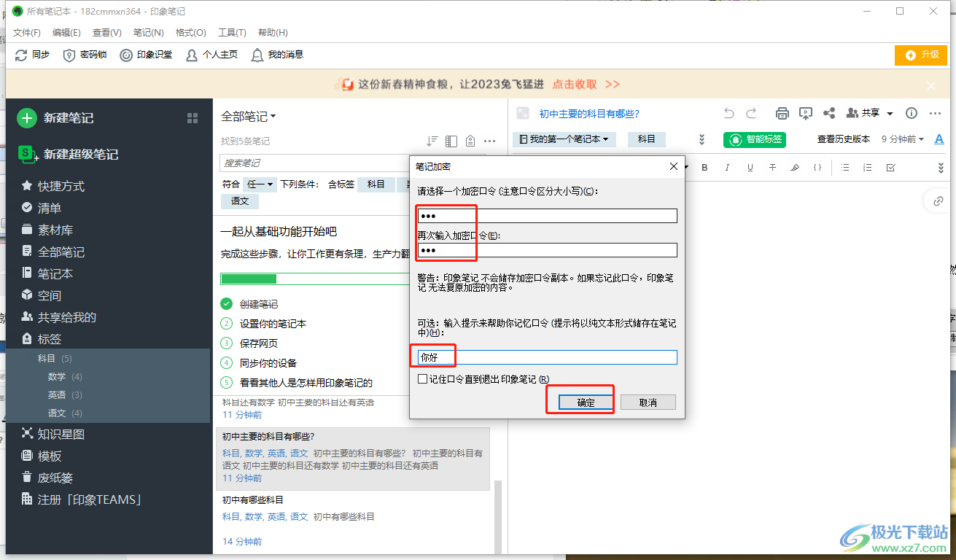
Task: Insert checkbox to-do item
Action: pyautogui.click(x=890, y=168)
